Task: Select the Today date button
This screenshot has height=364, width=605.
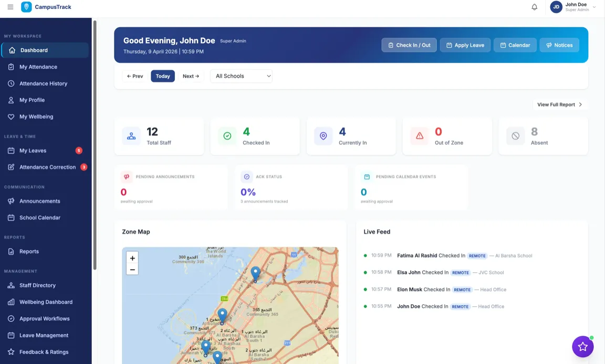Action: [x=163, y=76]
